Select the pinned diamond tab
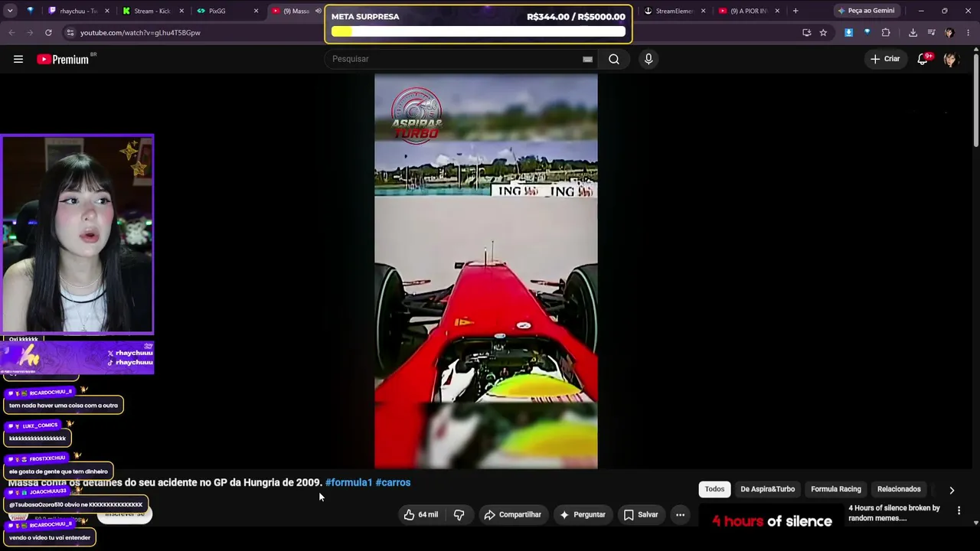 31,11
